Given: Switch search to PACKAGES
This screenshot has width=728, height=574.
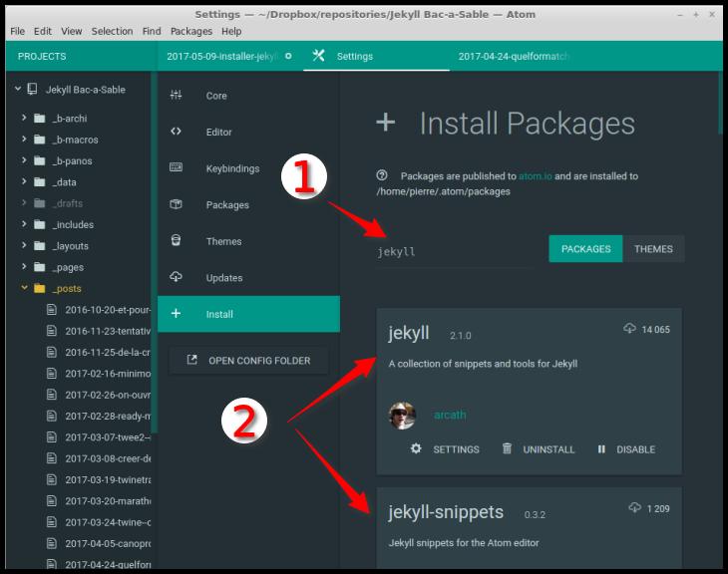Looking at the screenshot, I should pos(585,249).
